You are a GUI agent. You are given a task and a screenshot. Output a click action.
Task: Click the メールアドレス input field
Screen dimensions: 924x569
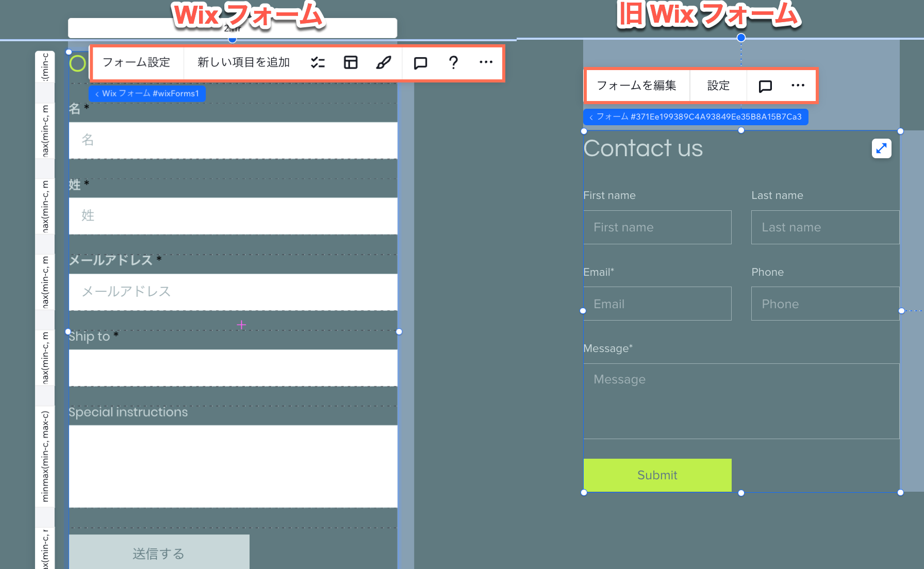(x=233, y=292)
